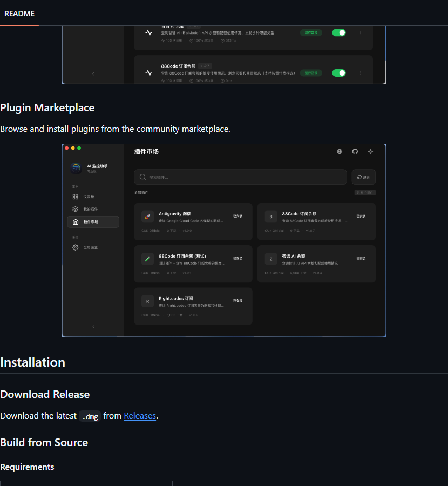Viewport: 448px width, 486px height.
Task: Toggle the BigModel API plugin switch
Action: click(339, 32)
